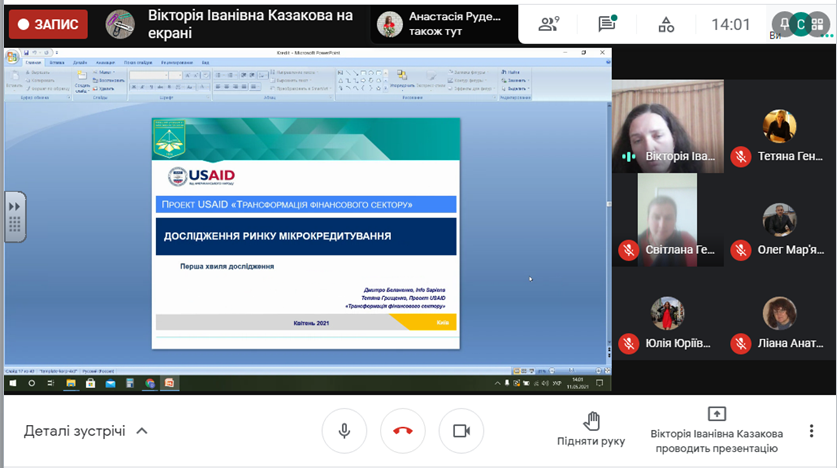The image size is (837, 468).
Task: Toggle Підняти руку raise hand
Action: pyautogui.click(x=591, y=429)
